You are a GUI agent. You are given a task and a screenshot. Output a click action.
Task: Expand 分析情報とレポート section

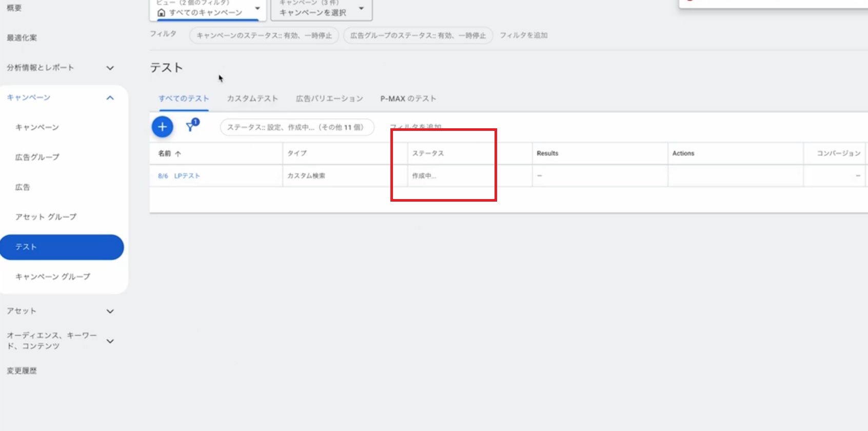pyautogui.click(x=110, y=68)
